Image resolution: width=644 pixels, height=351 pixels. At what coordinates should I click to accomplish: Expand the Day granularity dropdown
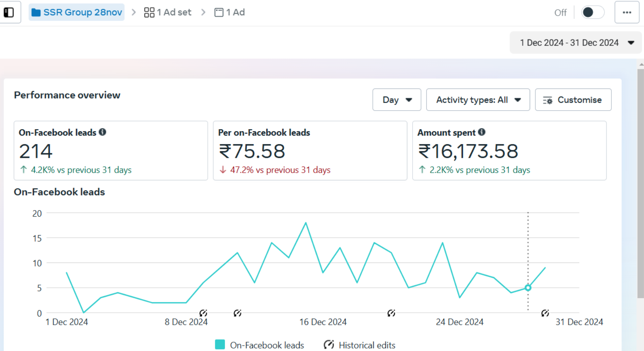(396, 100)
